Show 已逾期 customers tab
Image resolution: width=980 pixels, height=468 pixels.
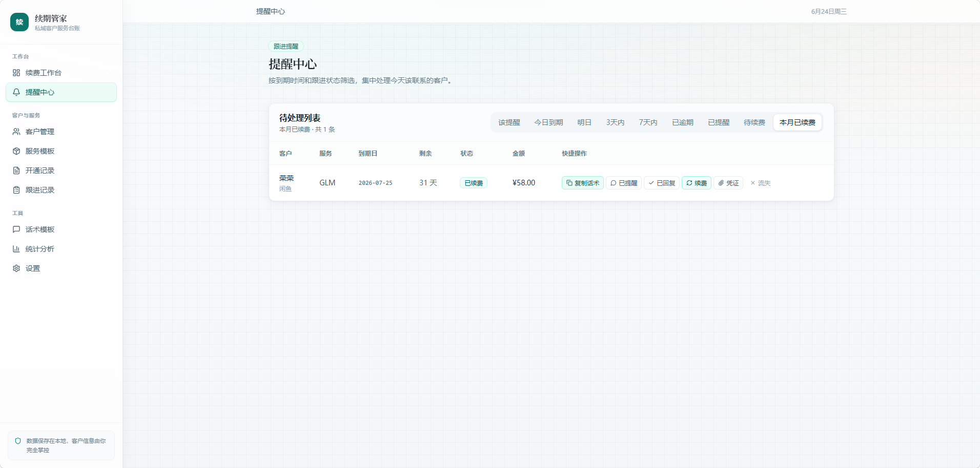point(683,122)
